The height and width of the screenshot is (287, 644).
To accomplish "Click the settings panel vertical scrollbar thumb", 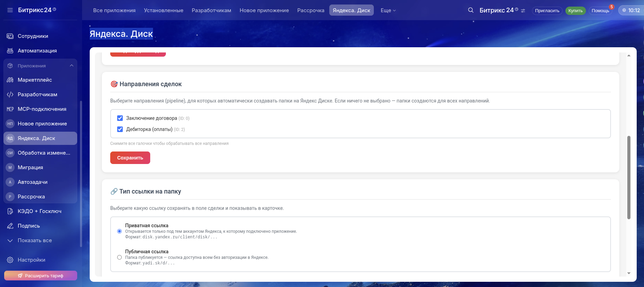I will (x=629, y=178).
